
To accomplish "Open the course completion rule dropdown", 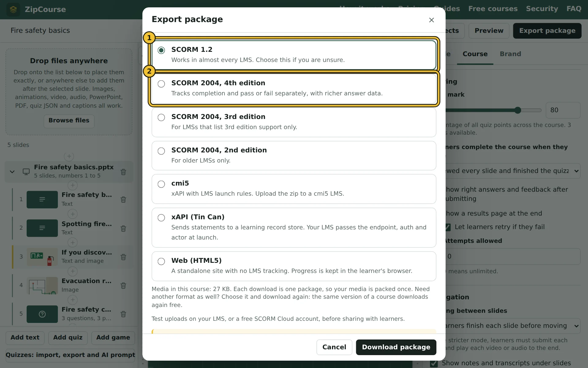I will click(513, 171).
